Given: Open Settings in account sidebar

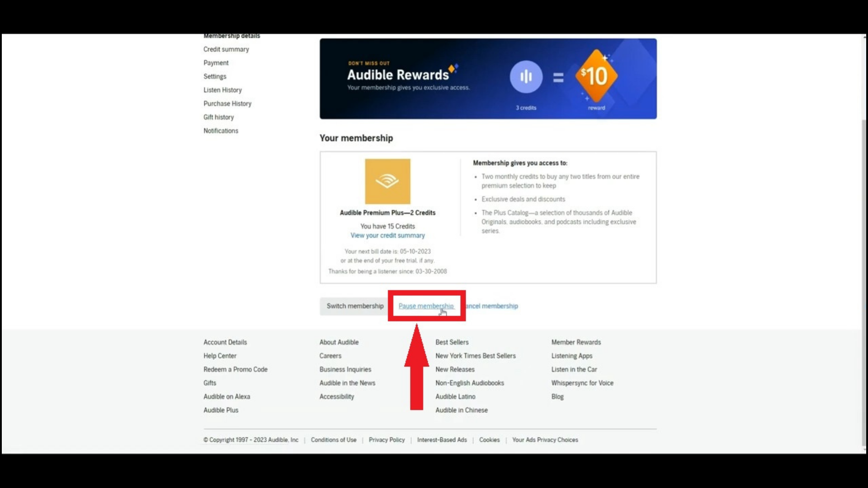Looking at the screenshot, I should click(215, 76).
